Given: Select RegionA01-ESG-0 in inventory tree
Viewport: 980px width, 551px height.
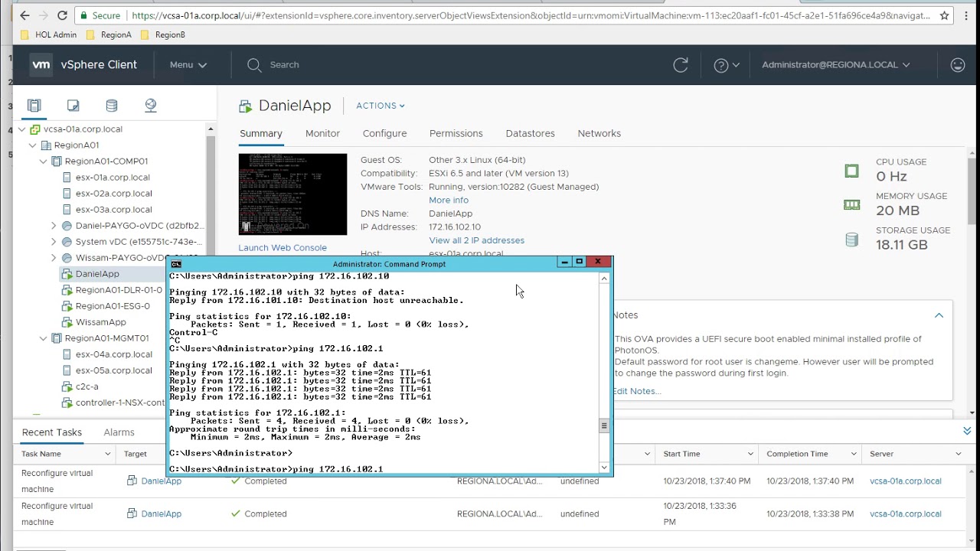Looking at the screenshot, I should point(111,306).
